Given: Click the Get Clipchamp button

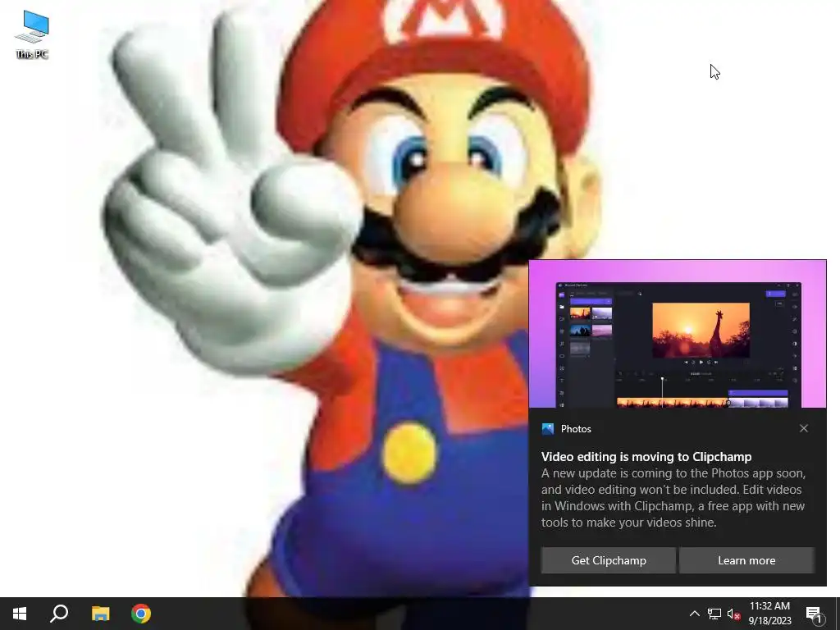Looking at the screenshot, I should point(608,560).
